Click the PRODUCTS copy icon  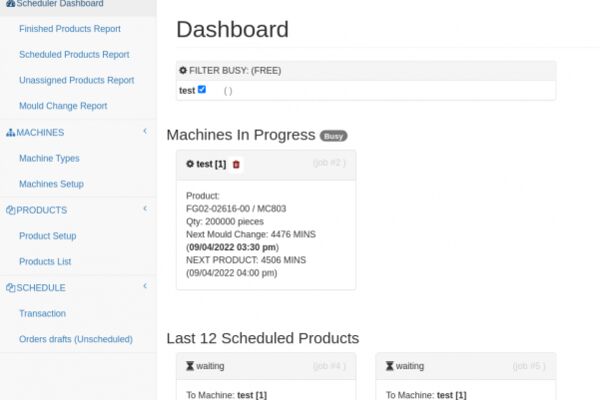(x=10, y=210)
